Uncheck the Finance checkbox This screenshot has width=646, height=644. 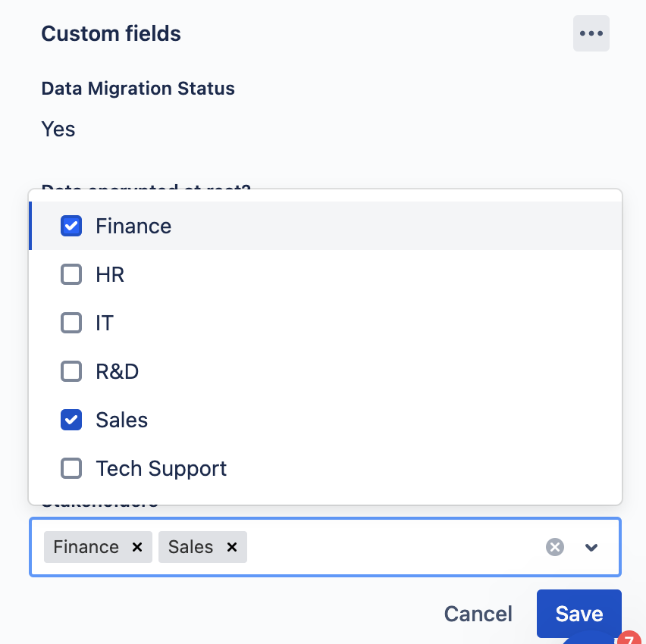tap(71, 226)
